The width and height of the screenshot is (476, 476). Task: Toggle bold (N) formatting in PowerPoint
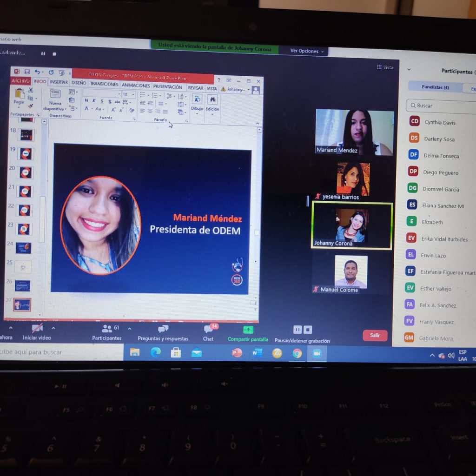pos(86,100)
